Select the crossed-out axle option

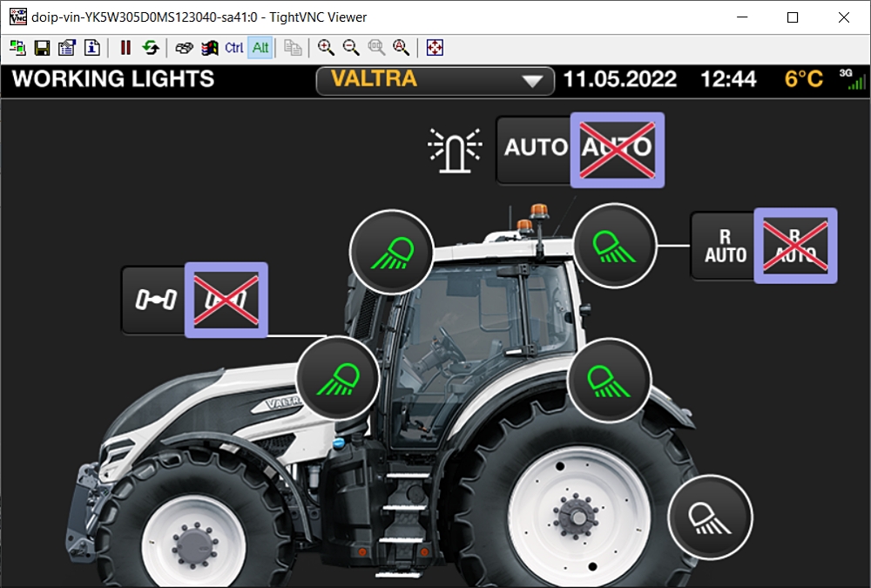[x=226, y=301]
